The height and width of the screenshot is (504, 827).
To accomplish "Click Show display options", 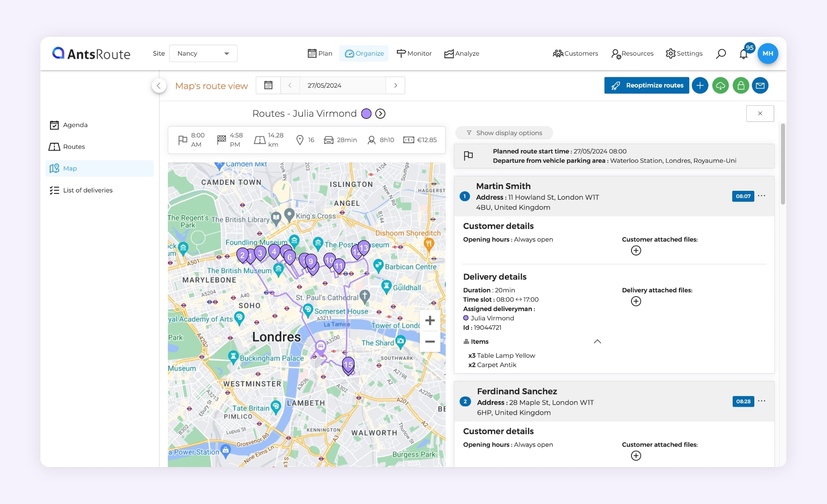I will point(504,133).
